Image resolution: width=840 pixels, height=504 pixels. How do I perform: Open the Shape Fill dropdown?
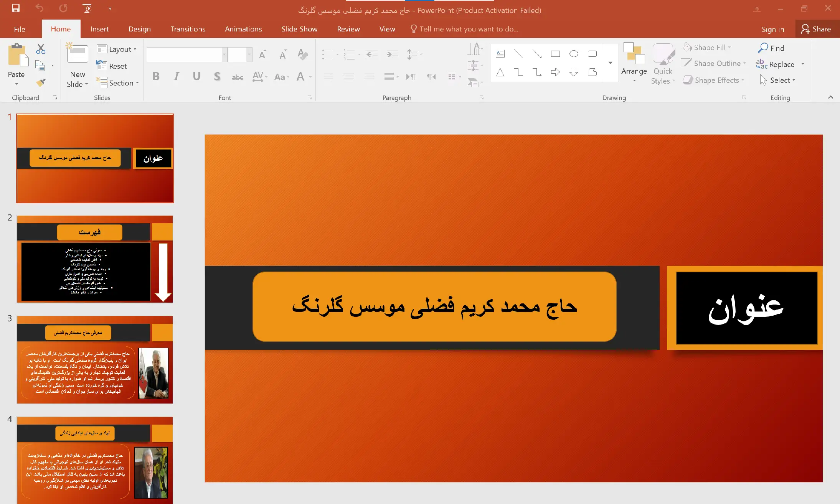[707, 48]
